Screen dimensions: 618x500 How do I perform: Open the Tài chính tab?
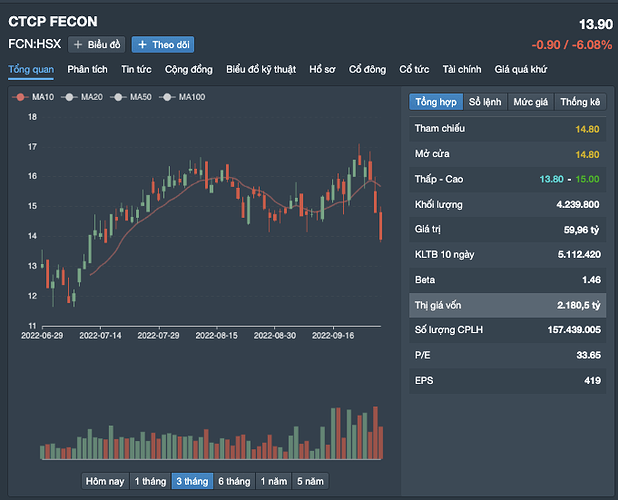click(462, 70)
